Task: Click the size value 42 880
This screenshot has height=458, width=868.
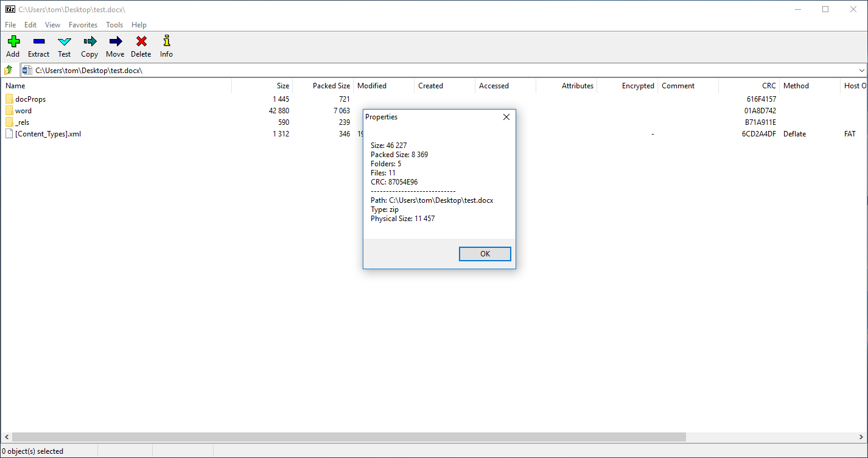Action: point(279,110)
